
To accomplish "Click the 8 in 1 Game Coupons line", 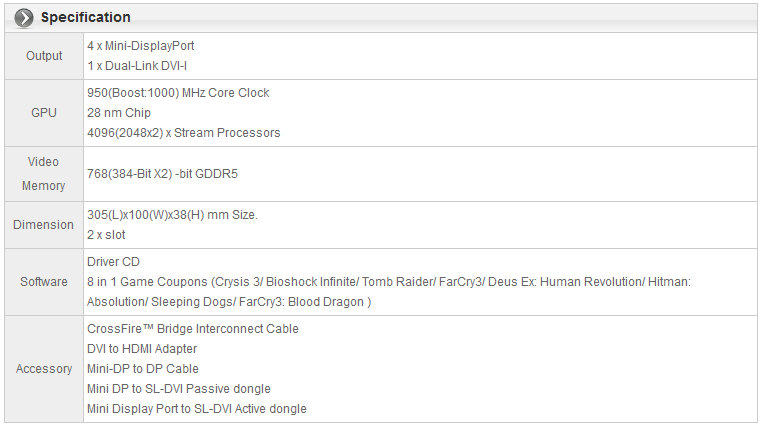I will click(x=389, y=292).
